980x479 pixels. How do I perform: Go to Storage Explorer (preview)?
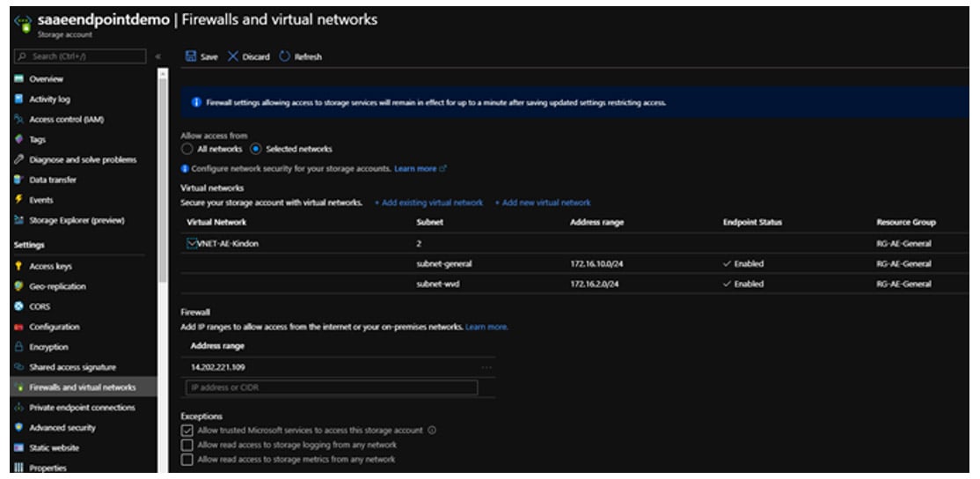pyautogui.click(x=77, y=220)
